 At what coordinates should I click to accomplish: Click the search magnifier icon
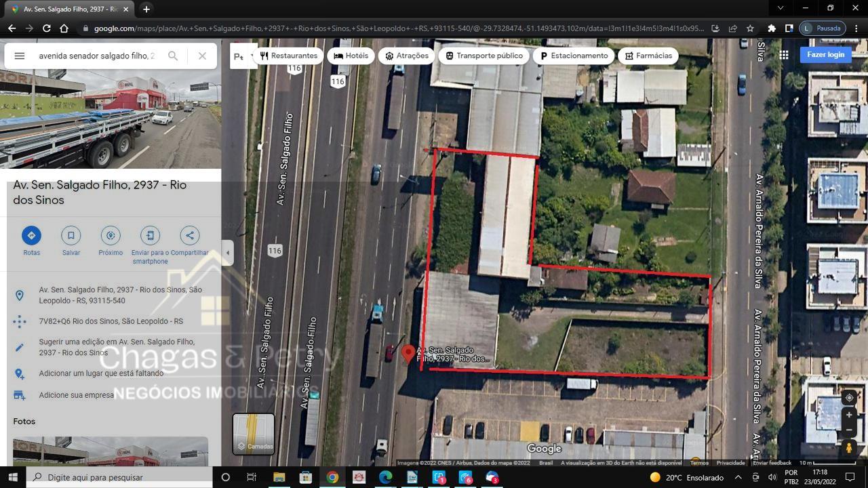[173, 56]
